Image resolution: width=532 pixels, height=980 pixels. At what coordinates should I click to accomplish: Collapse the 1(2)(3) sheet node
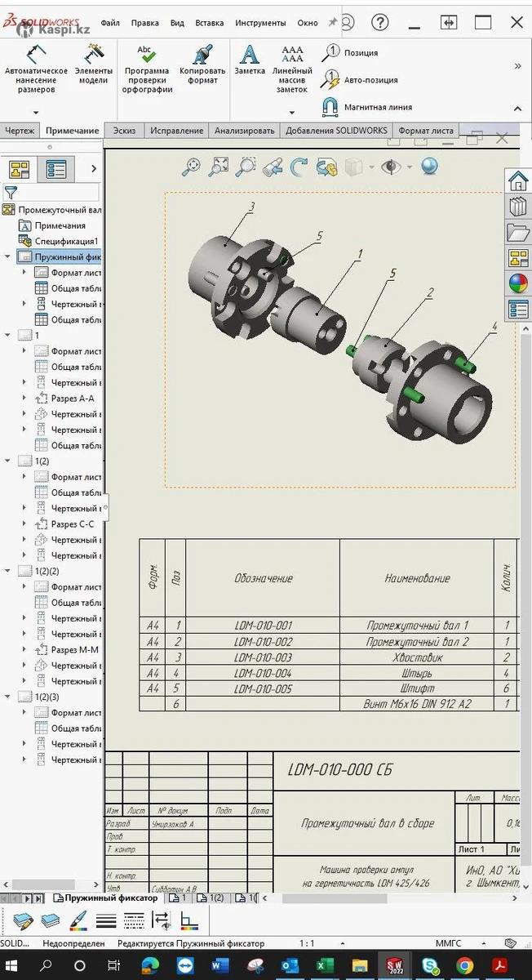(x=8, y=697)
